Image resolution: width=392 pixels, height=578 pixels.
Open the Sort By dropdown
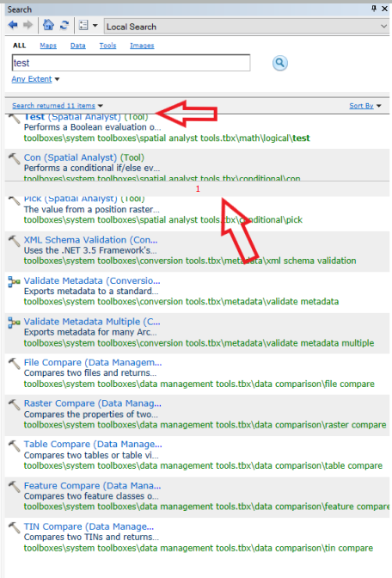[365, 106]
